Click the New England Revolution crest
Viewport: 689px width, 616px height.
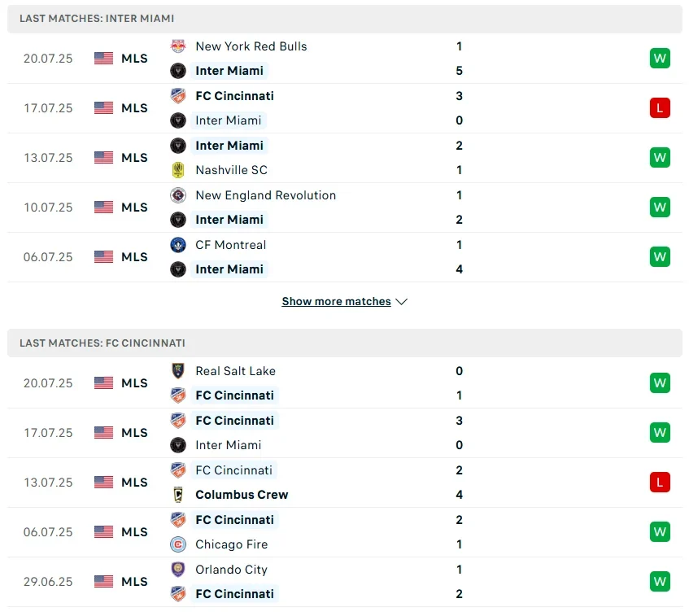(177, 195)
